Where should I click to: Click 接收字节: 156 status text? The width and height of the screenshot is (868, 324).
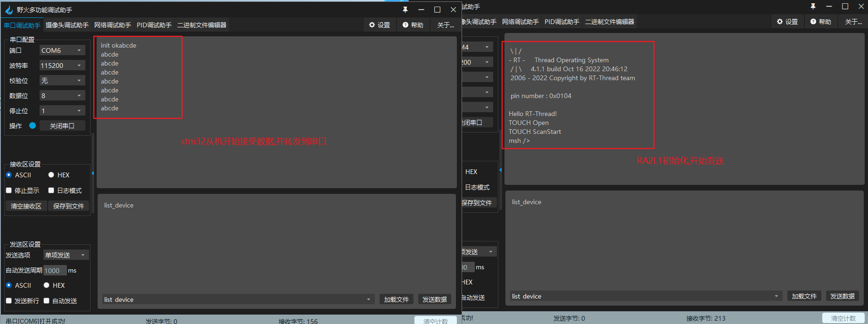tap(298, 321)
